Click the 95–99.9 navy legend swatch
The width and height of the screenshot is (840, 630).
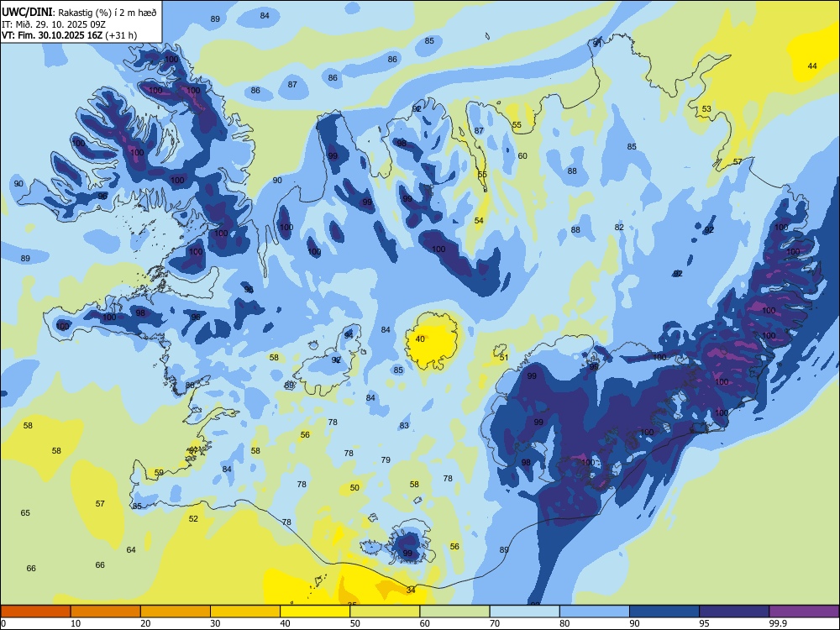[734, 612]
